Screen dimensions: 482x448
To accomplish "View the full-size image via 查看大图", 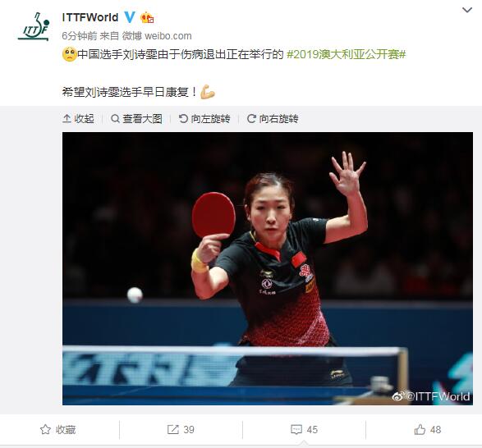I will click(x=136, y=119).
